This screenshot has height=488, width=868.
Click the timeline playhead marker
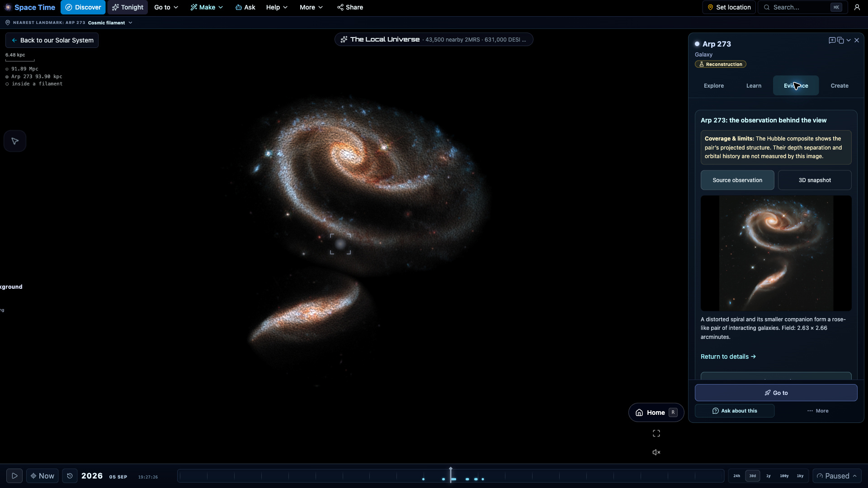pyautogui.click(x=451, y=474)
